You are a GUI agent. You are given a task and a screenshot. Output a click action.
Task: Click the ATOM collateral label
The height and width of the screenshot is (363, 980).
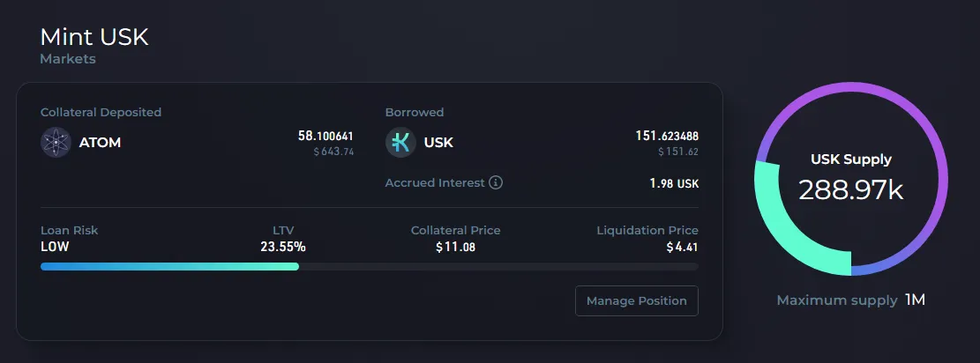coord(100,143)
